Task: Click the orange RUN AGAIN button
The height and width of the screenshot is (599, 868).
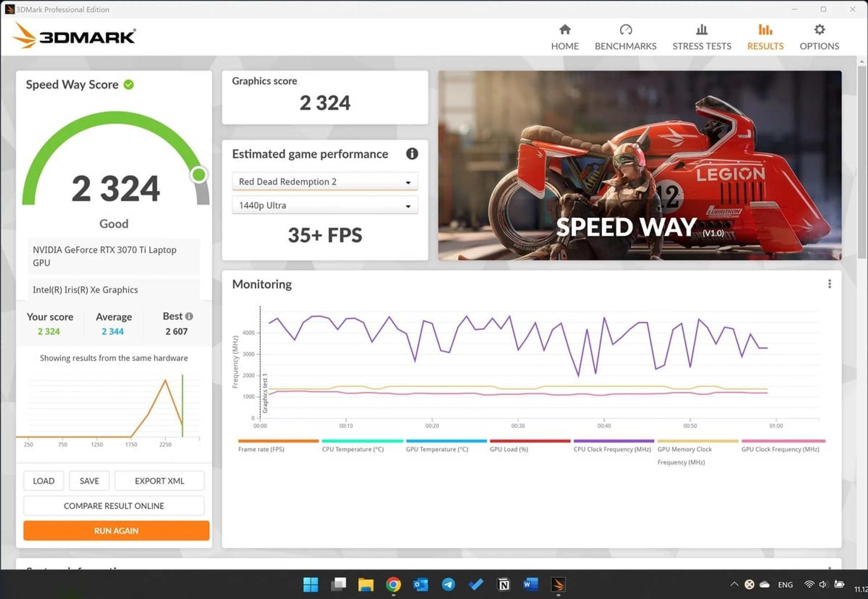Action: 116,530
